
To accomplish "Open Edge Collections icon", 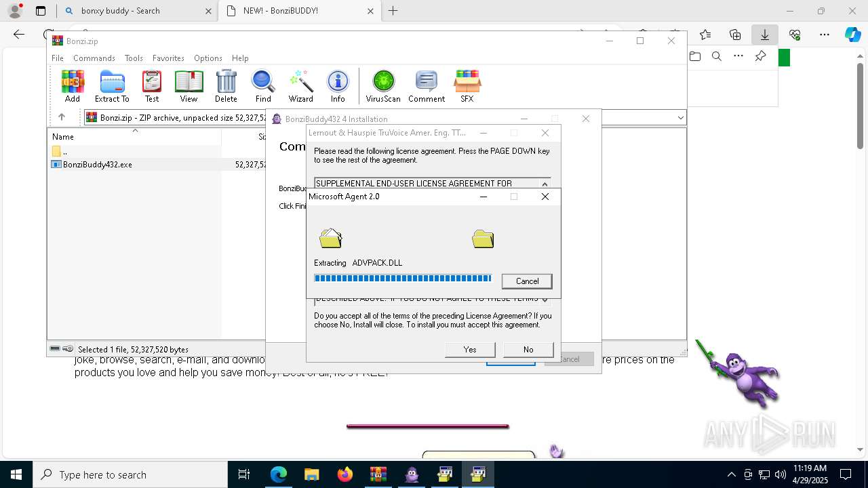I will [x=735, y=35].
